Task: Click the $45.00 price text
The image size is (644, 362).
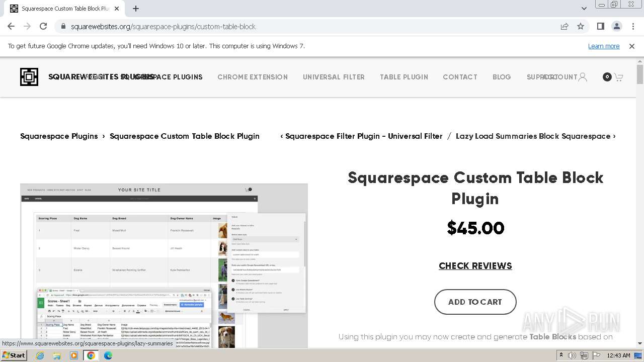Action: 475,228
